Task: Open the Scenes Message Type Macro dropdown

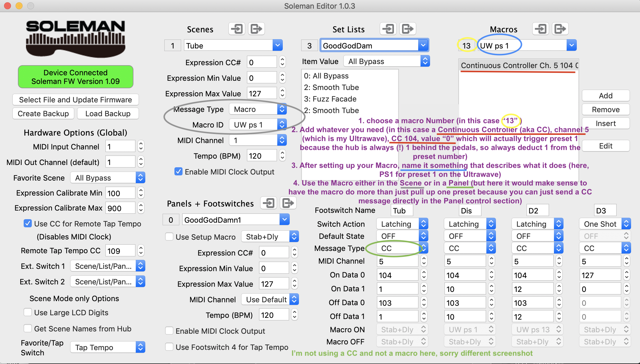Action: [x=258, y=109]
